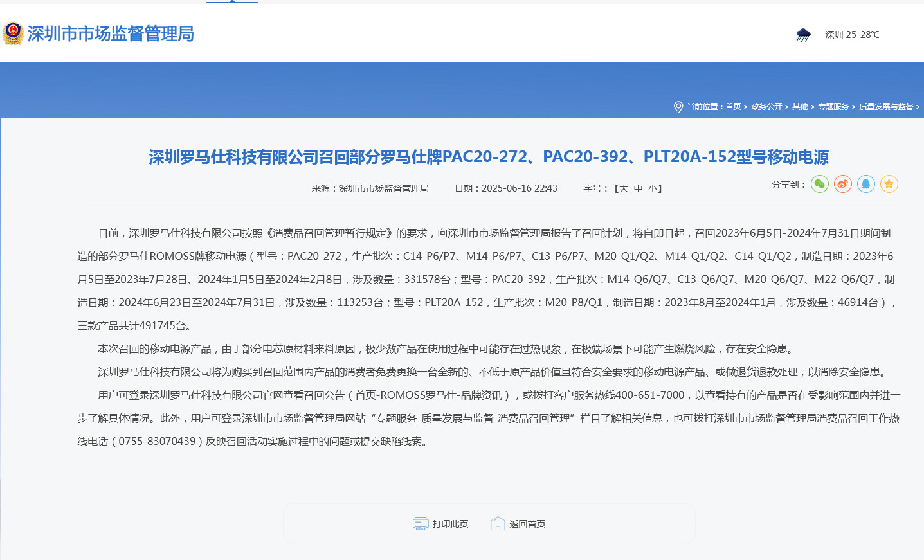The height and width of the screenshot is (560, 924).
Task: Share article to Qzone star icon
Action: pyautogui.click(x=889, y=185)
